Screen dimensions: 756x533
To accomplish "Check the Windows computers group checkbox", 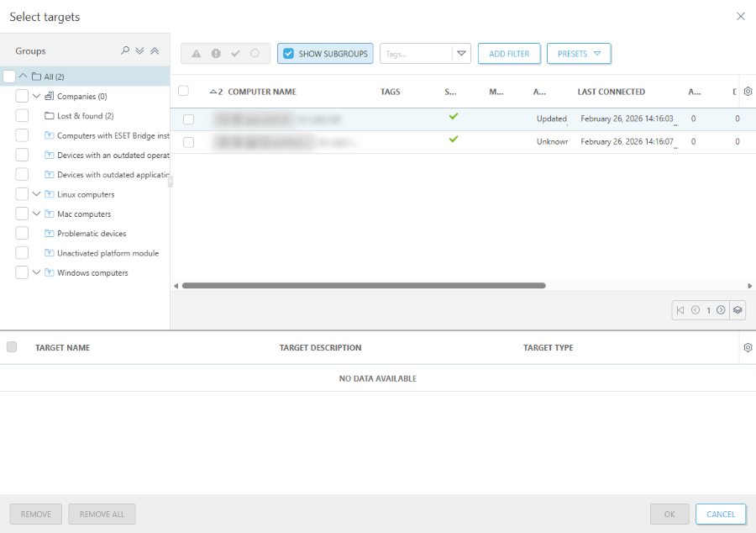I will (x=22, y=272).
